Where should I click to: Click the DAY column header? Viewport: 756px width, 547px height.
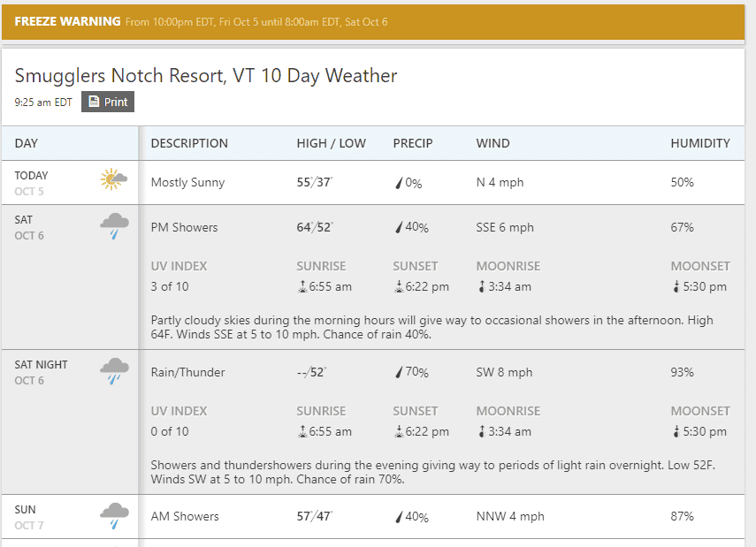click(26, 144)
